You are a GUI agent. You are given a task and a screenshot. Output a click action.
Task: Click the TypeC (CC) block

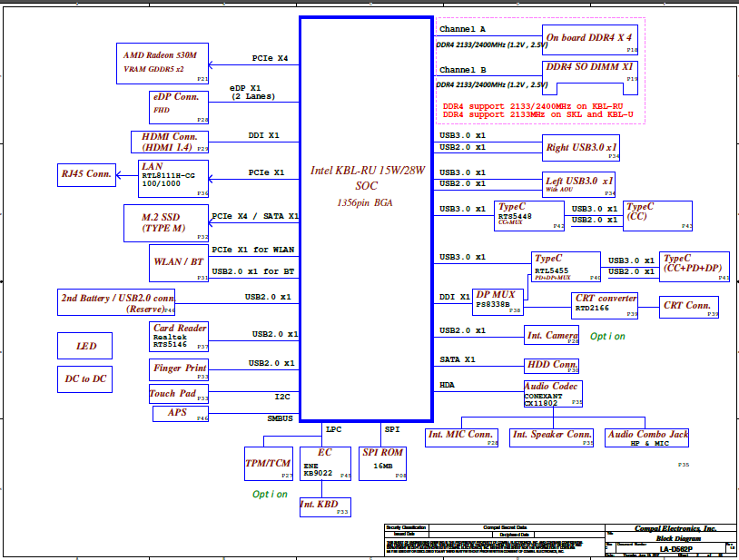click(x=657, y=216)
